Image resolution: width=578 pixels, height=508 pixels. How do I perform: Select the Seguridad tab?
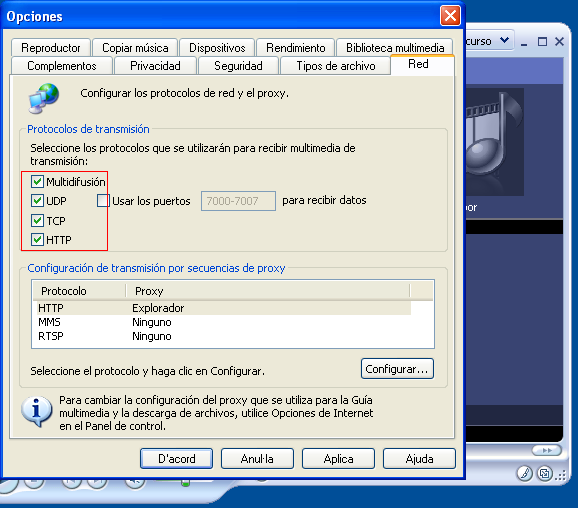pos(238,66)
